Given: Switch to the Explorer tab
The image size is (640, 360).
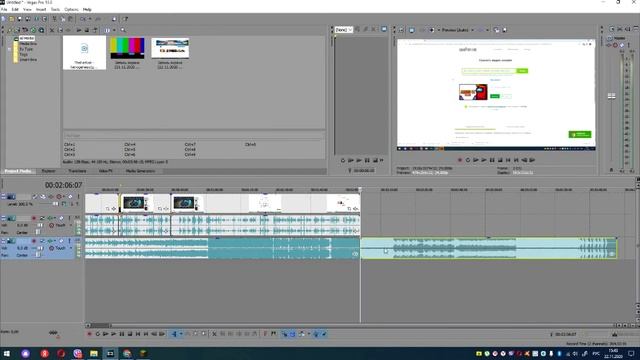Looking at the screenshot, I should pyautogui.click(x=49, y=171).
